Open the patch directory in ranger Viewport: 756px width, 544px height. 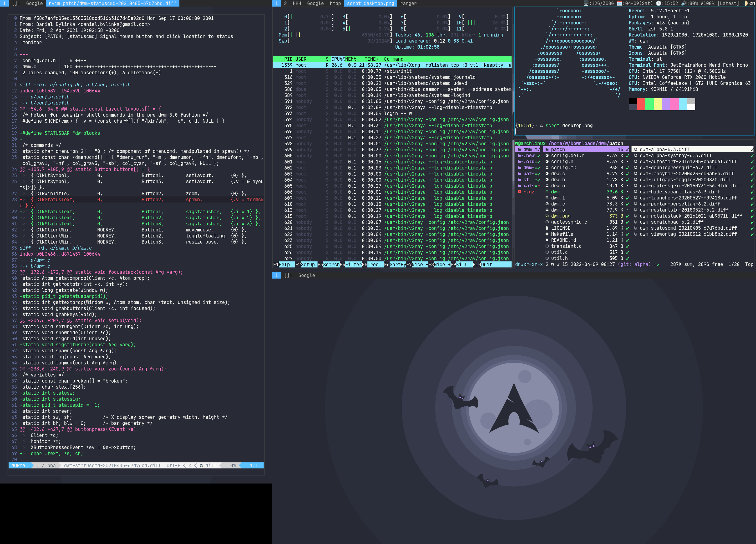(558, 150)
